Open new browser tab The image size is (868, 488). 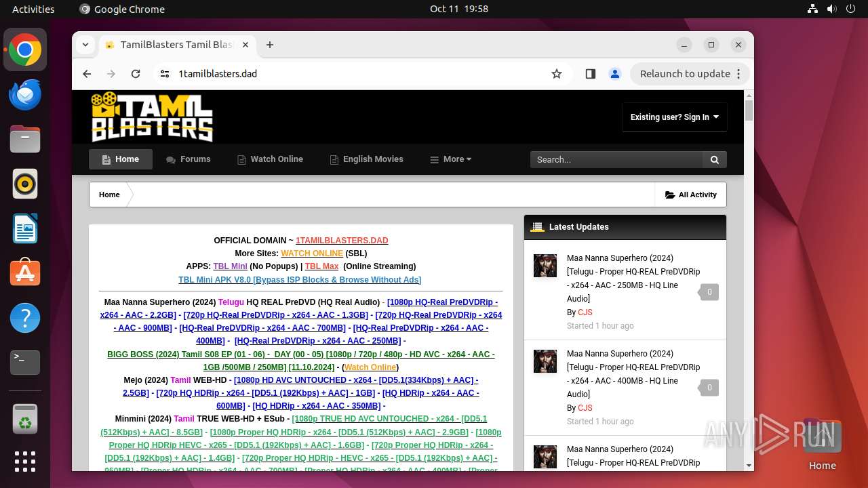270,45
